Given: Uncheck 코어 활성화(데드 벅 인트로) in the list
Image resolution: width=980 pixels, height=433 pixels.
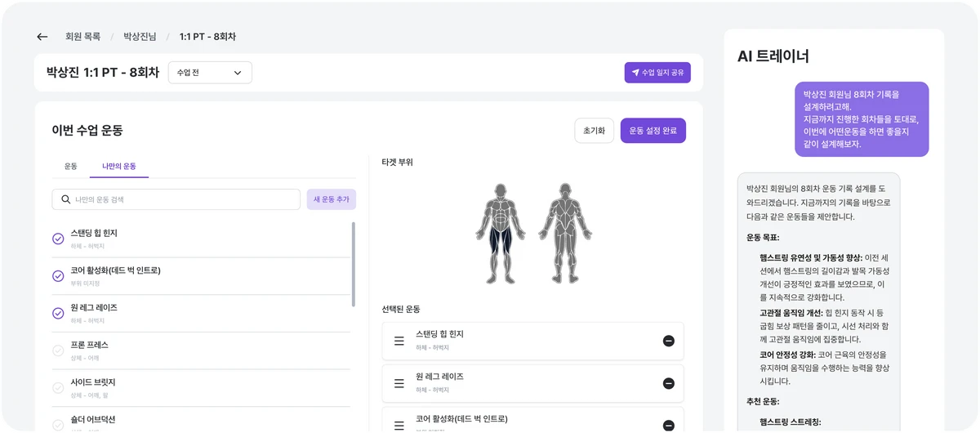Looking at the screenshot, I should 58,276.
